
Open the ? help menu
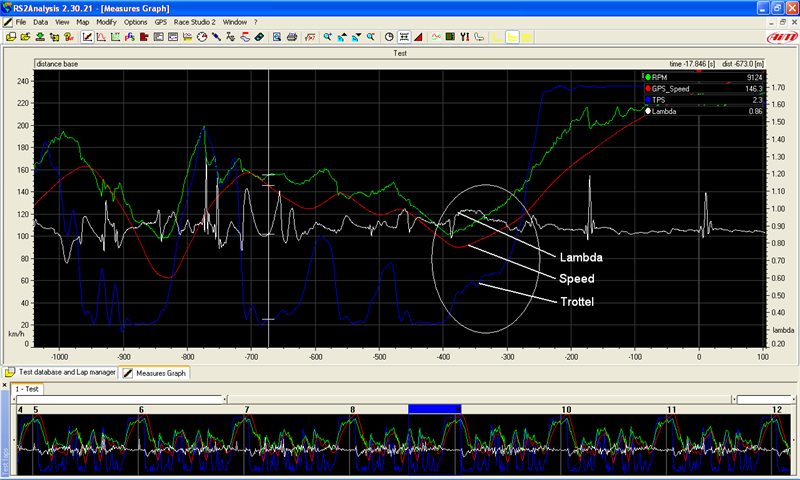256,22
